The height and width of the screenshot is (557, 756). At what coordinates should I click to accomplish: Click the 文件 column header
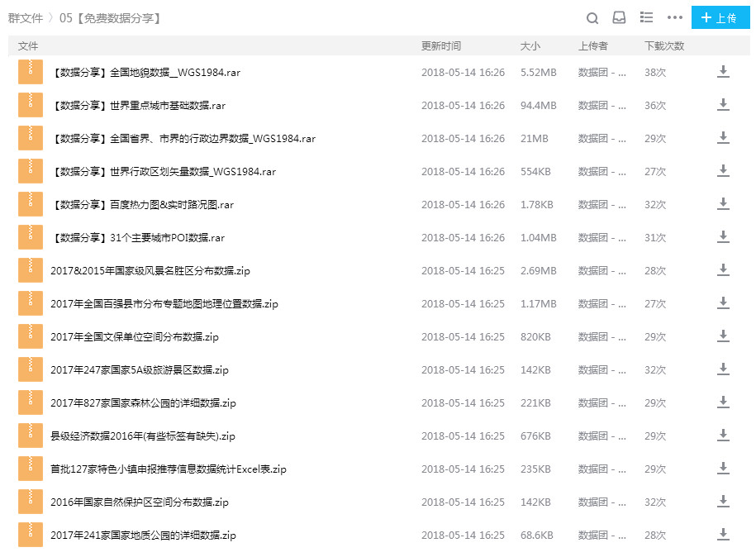pos(28,45)
